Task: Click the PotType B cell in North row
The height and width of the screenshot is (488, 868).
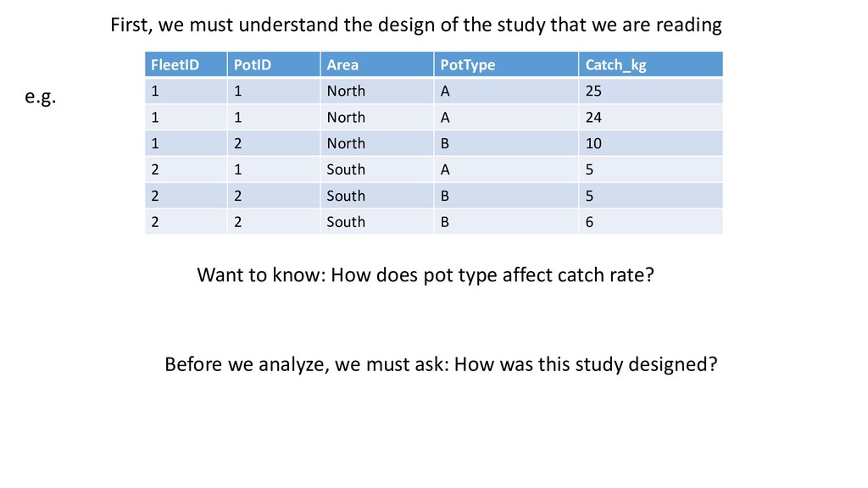Action: [x=506, y=143]
